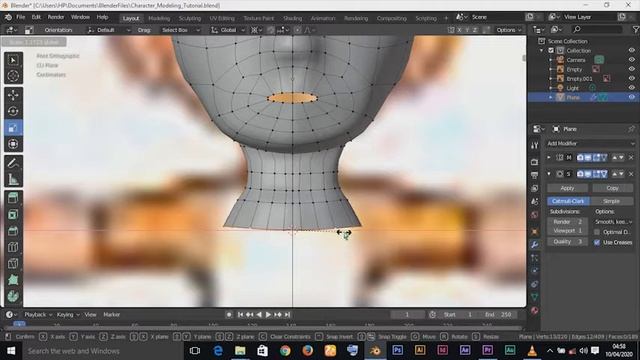
Task: Remove the Subdivision modifier with X
Action: (631, 174)
